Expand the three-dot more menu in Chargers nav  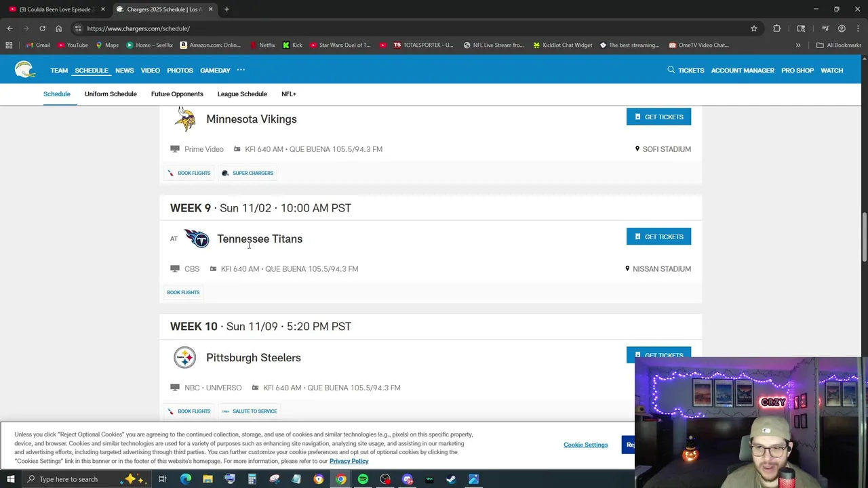[241, 70]
